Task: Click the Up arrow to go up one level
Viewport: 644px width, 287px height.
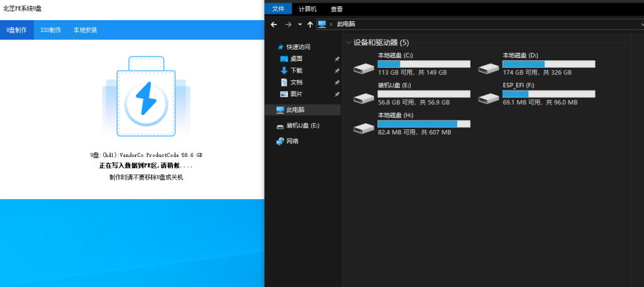Action: (310, 24)
